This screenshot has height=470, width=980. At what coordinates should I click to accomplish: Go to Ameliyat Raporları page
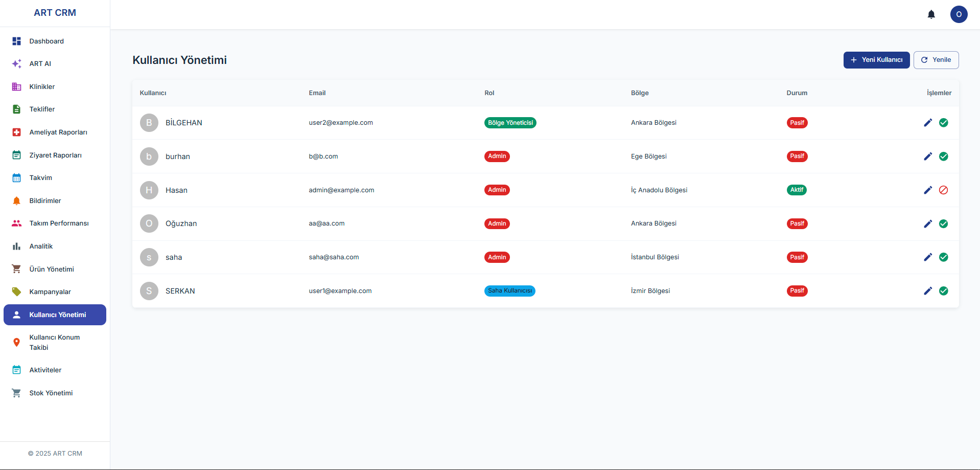pos(58,132)
